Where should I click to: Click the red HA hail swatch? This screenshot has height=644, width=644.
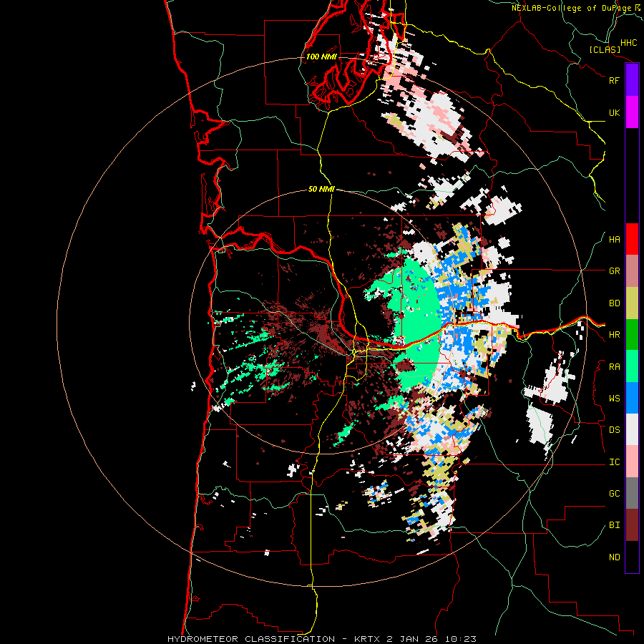(632, 239)
